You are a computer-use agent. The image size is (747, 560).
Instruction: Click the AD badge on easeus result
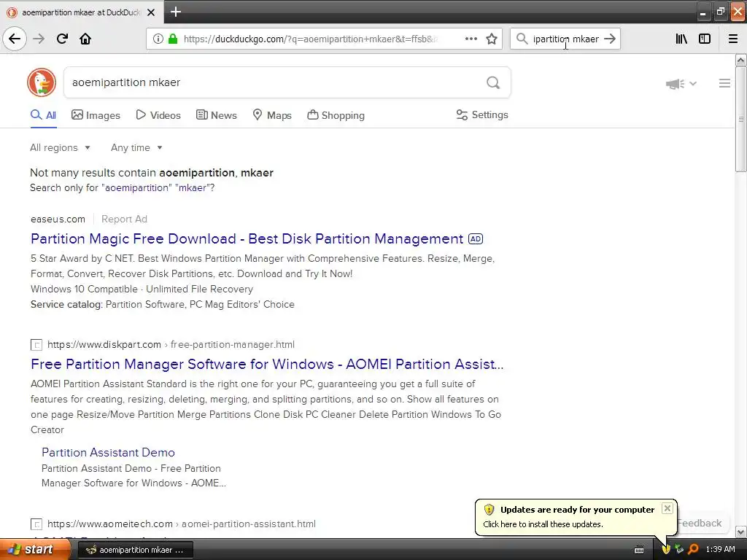coord(476,239)
